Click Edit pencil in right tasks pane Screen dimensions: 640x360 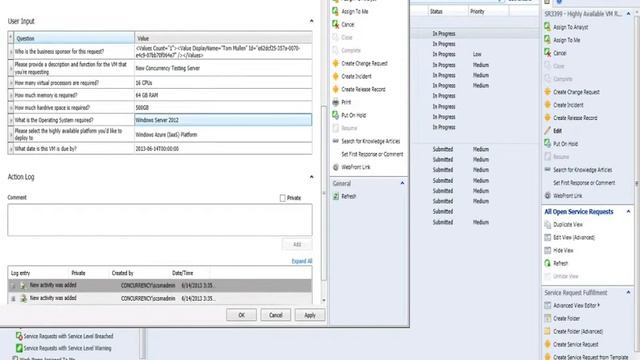(547, 131)
